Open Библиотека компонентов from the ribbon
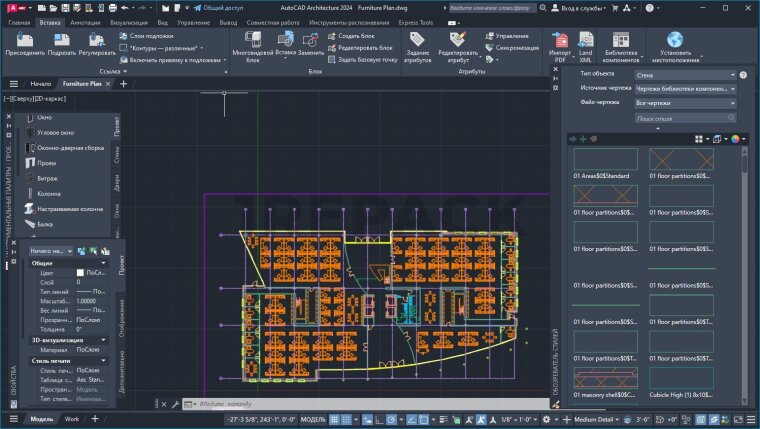This screenshot has width=760, height=429. coord(621,42)
